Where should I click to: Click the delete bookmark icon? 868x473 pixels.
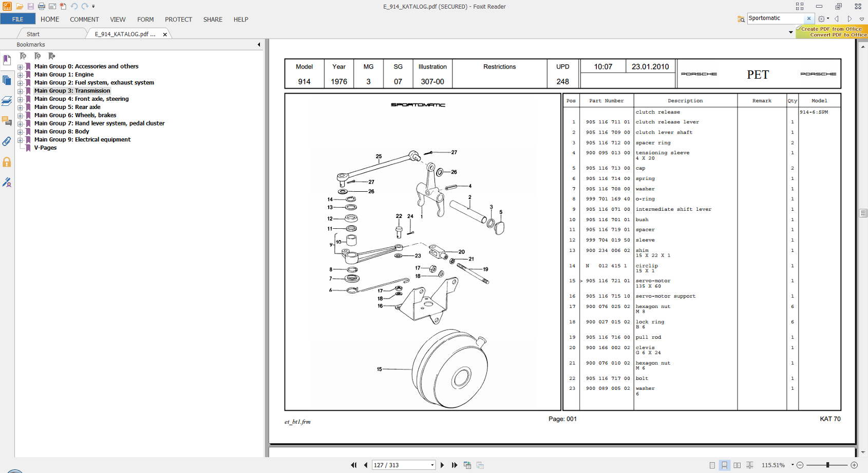click(x=23, y=56)
